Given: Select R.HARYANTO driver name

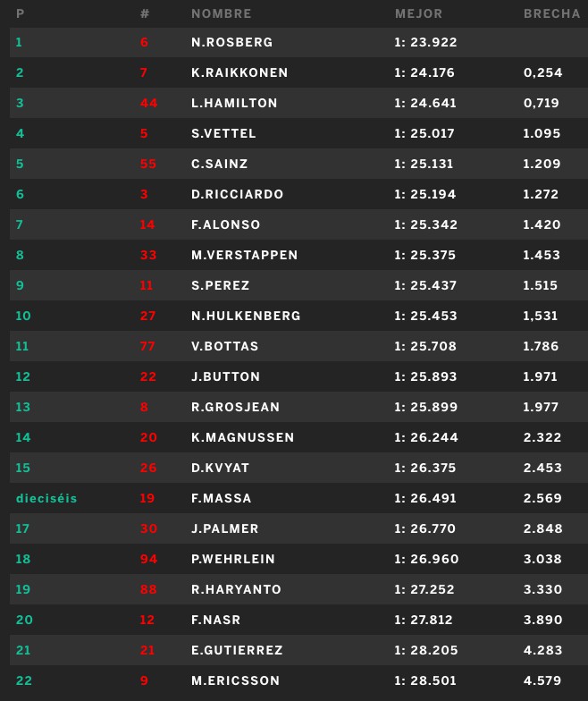Looking at the screenshot, I should click(236, 590).
